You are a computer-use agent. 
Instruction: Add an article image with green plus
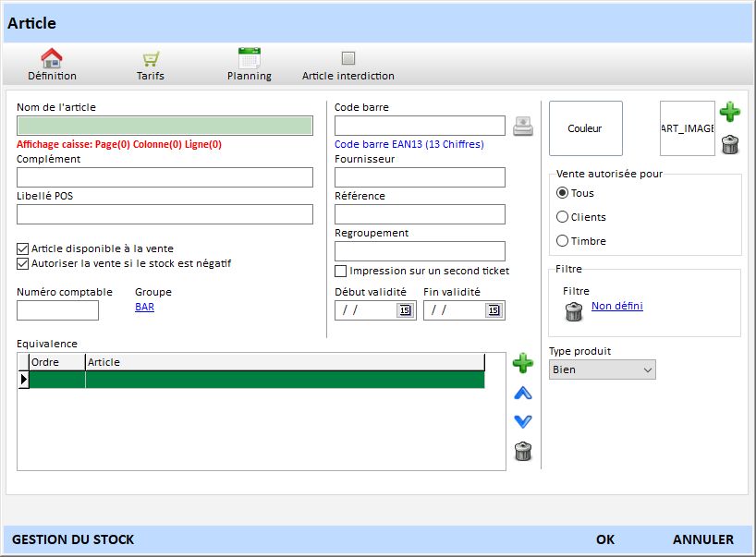[729, 113]
